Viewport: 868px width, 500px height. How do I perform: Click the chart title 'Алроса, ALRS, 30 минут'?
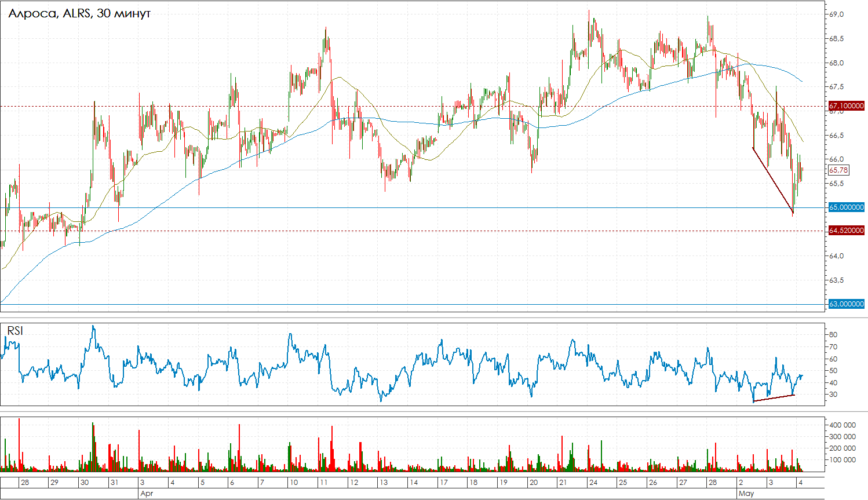click(x=79, y=13)
